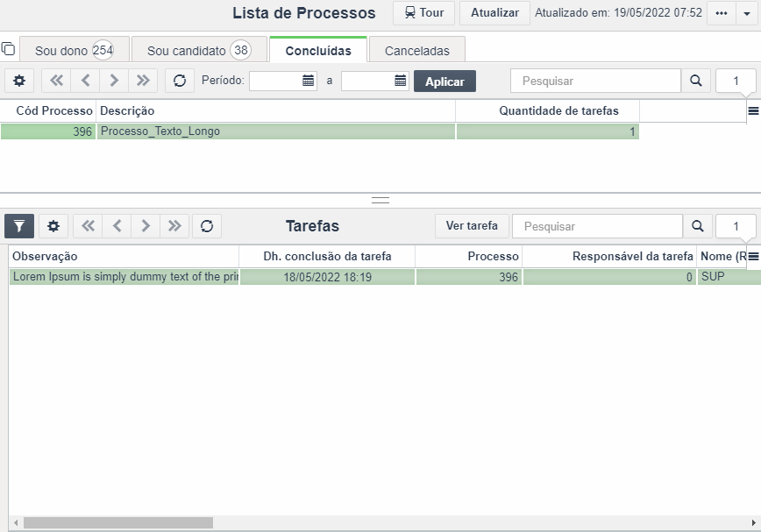
Task: Start the Tour guide
Action: point(423,12)
